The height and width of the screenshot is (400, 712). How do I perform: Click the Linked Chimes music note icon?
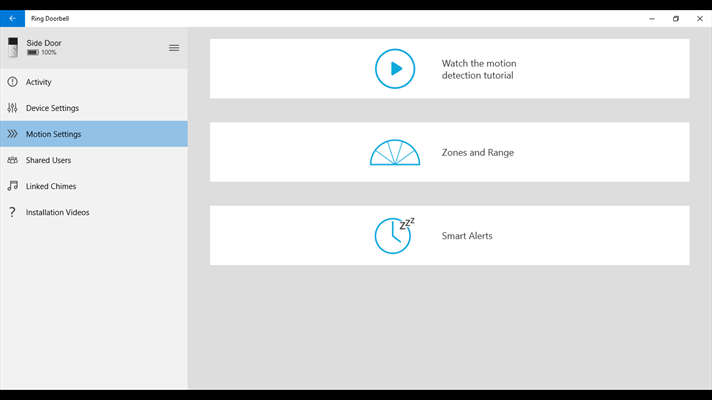pyautogui.click(x=12, y=186)
